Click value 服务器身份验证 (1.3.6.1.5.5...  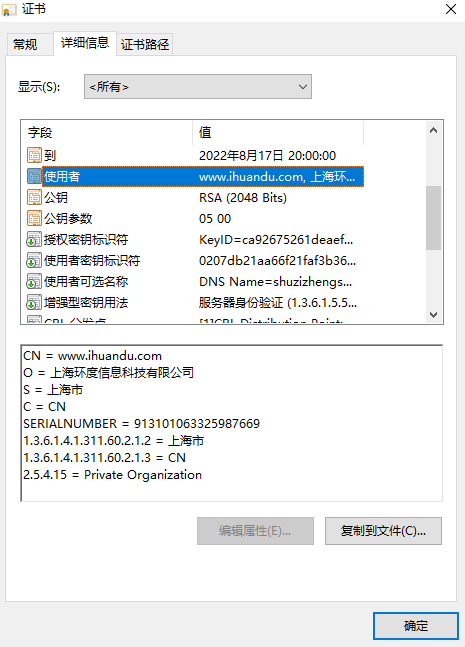(x=278, y=303)
